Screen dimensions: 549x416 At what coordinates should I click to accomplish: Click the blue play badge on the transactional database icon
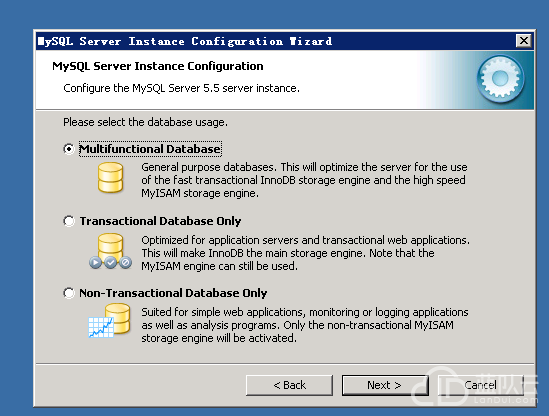click(95, 262)
